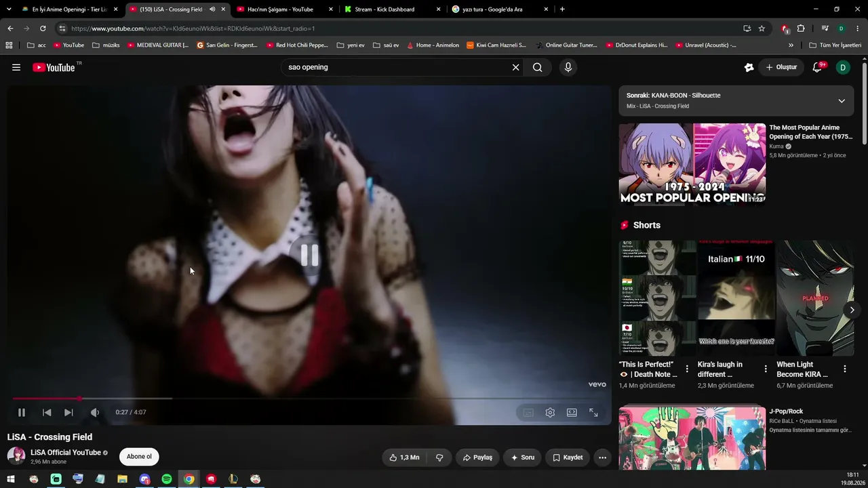Open 'Tüm Yer İşaretleri' bookmarks folder
This screenshot has height=488, width=868.
tap(835, 45)
